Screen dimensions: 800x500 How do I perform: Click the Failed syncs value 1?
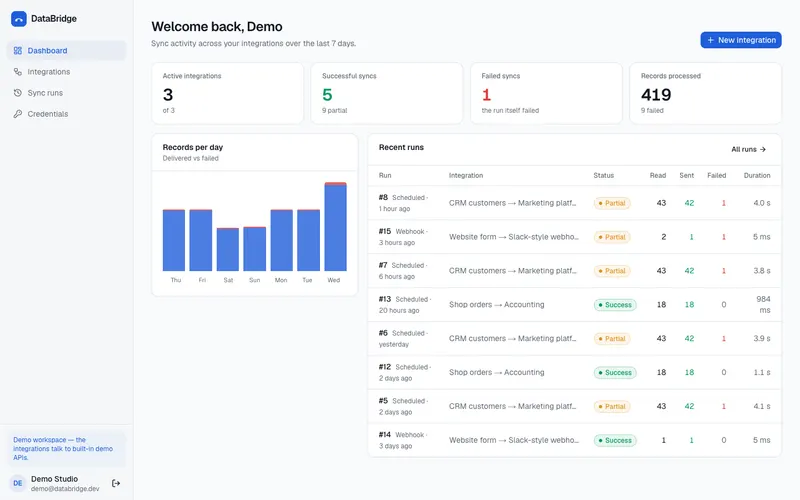click(x=486, y=94)
